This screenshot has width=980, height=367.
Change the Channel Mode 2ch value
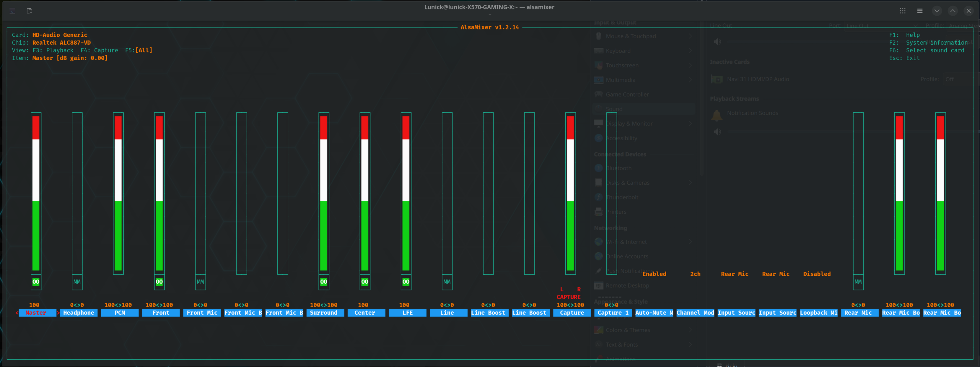[x=695, y=274]
